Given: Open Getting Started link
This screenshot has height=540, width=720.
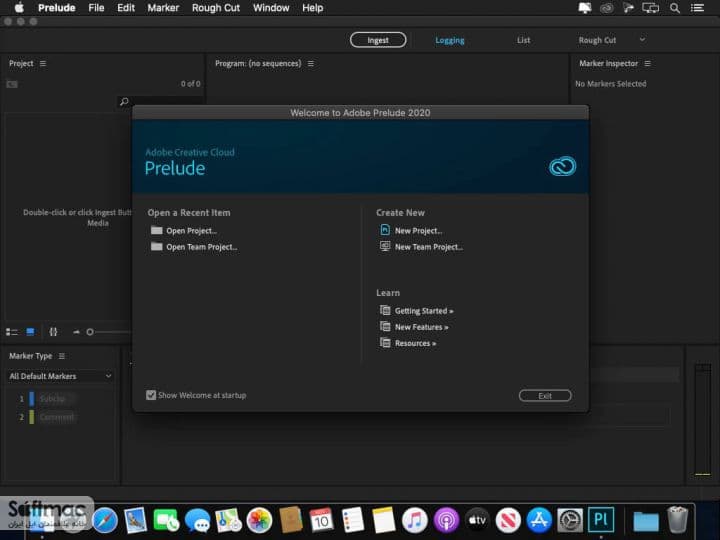Looking at the screenshot, I should pyautogui.click(x=424, y=311).
